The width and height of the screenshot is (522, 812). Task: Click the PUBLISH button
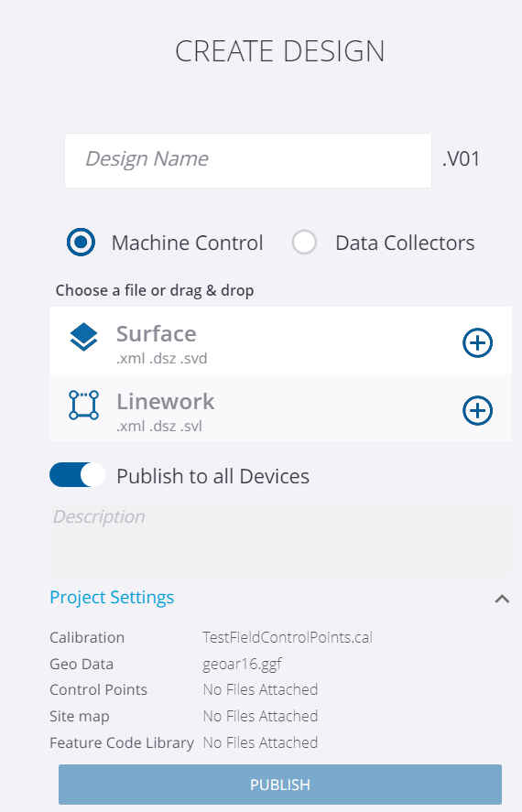pos(280,784)
